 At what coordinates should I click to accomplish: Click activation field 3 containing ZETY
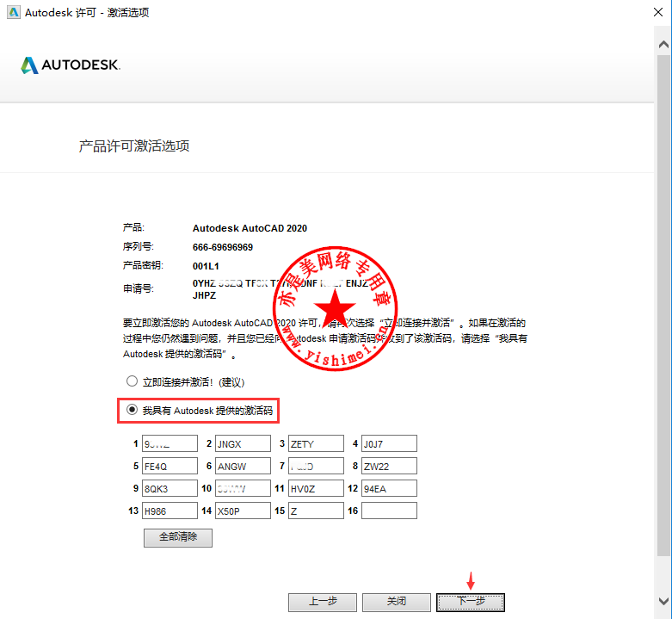click(x=317, y=443)
